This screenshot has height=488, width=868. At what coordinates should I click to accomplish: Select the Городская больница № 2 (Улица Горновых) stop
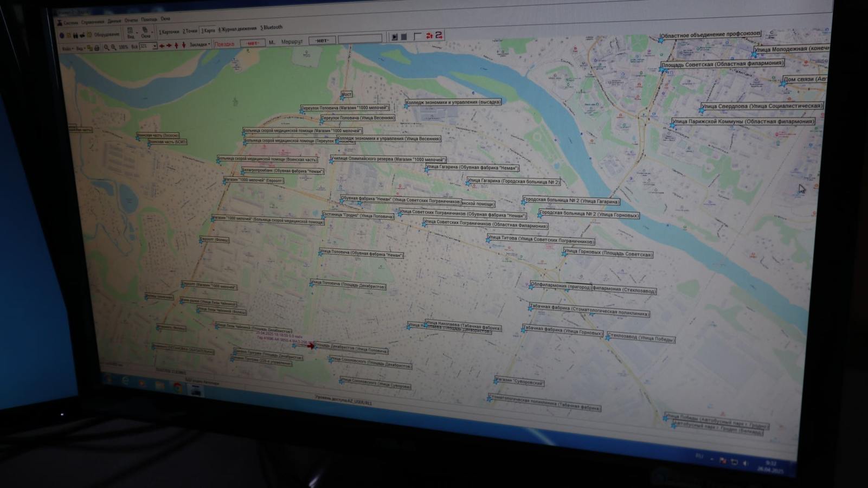pos(589,214)
